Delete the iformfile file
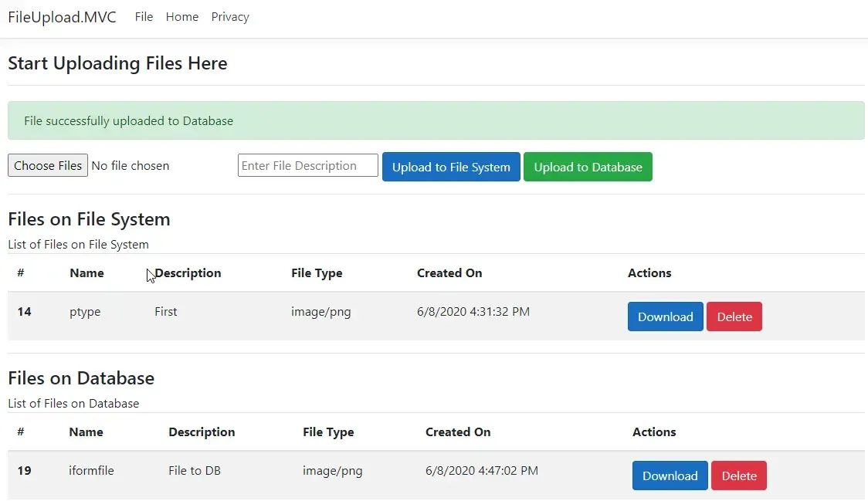This screenshot has height=501, width=868. point(738,476)
